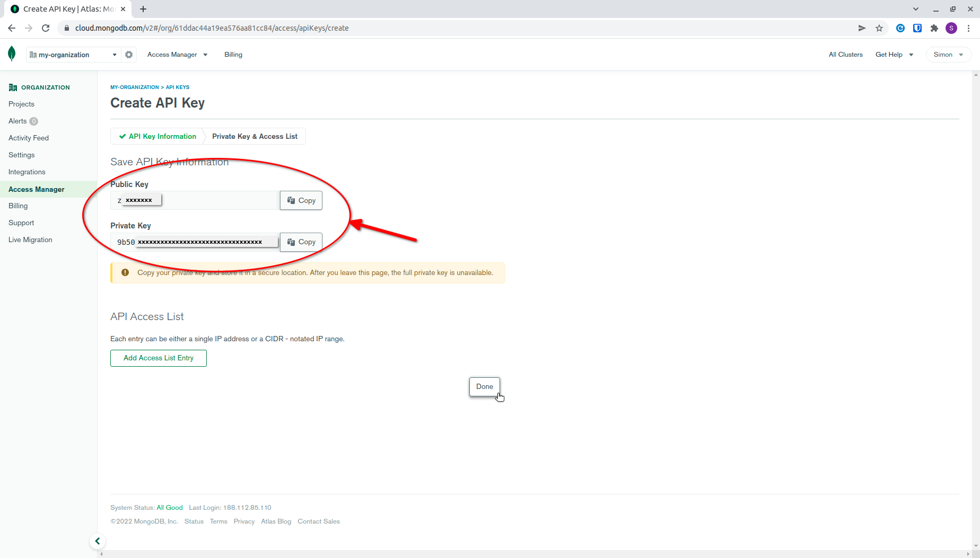
Task: Open Support in the sidebar
Action: click(x=21, y=223)
